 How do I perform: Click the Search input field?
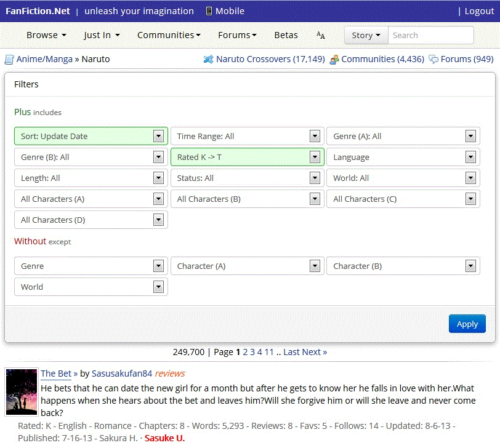pos(430,35)
